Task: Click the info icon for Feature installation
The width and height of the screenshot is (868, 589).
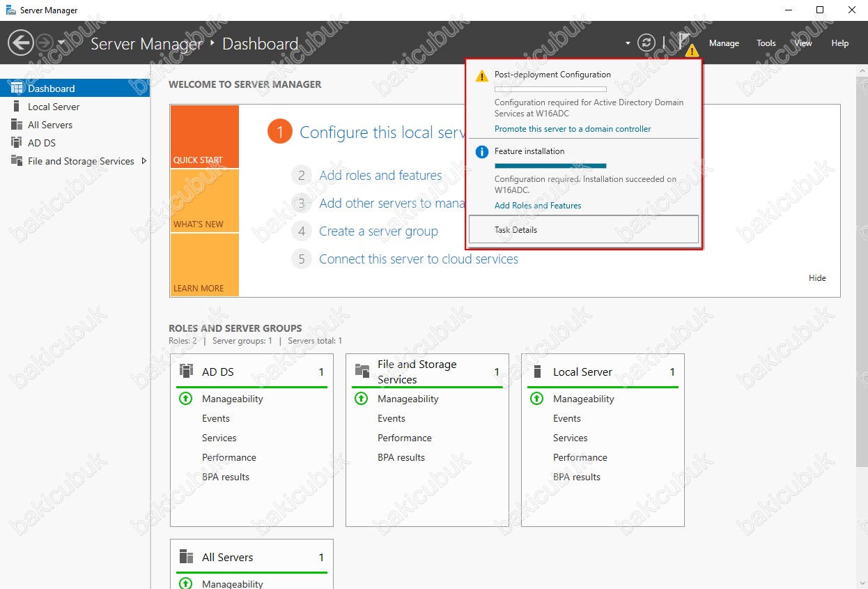Action: pyautogui.click(x=481, y=152)
